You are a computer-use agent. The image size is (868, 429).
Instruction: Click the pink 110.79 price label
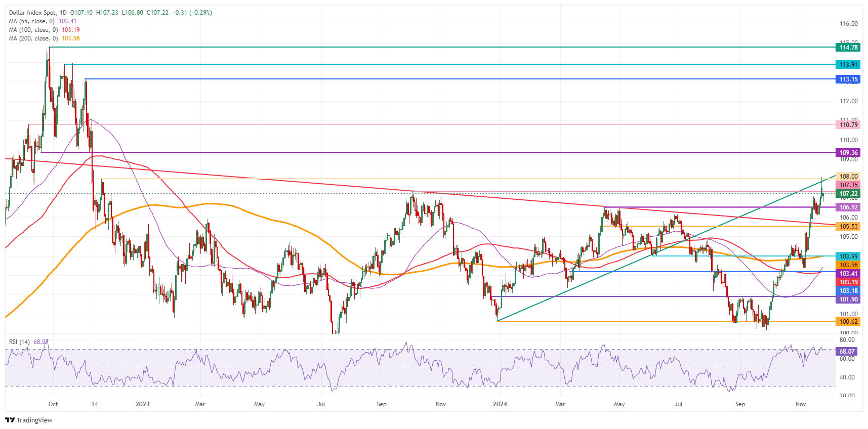tap(848, 124)
